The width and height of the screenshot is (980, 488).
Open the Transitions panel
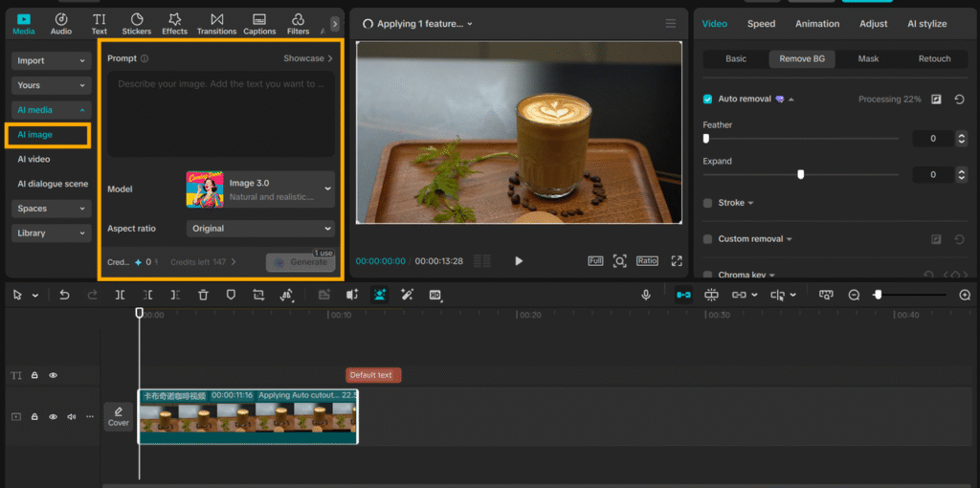tap(216, 24)
